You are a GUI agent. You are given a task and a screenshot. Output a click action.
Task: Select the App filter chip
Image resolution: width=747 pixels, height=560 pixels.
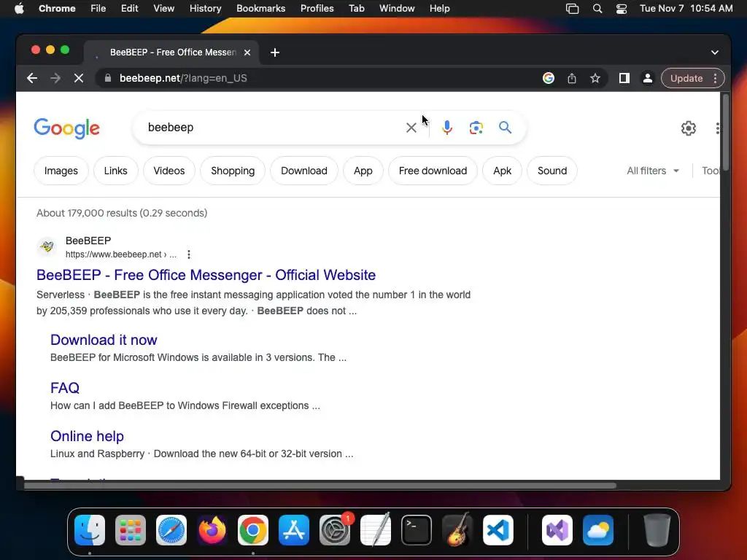pyautogui.click(x=363, y=171)
